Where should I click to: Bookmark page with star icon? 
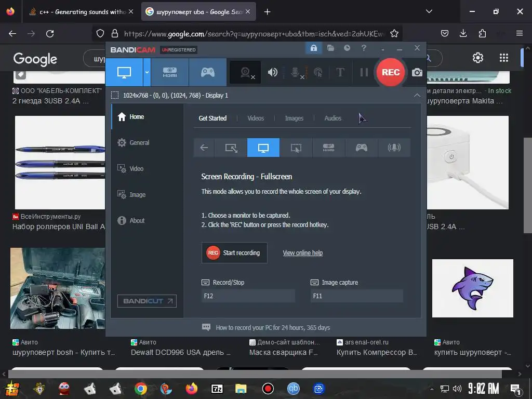click(x=394, y=34)
